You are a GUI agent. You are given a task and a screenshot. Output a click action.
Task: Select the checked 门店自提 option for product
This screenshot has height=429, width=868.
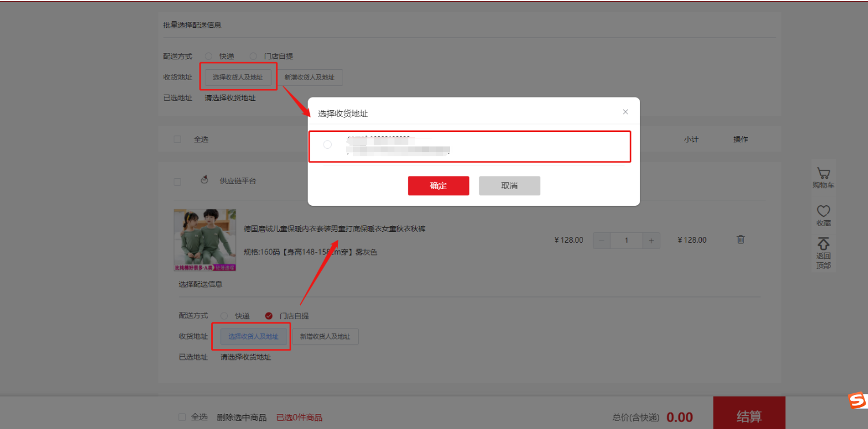tap(269, 315)
